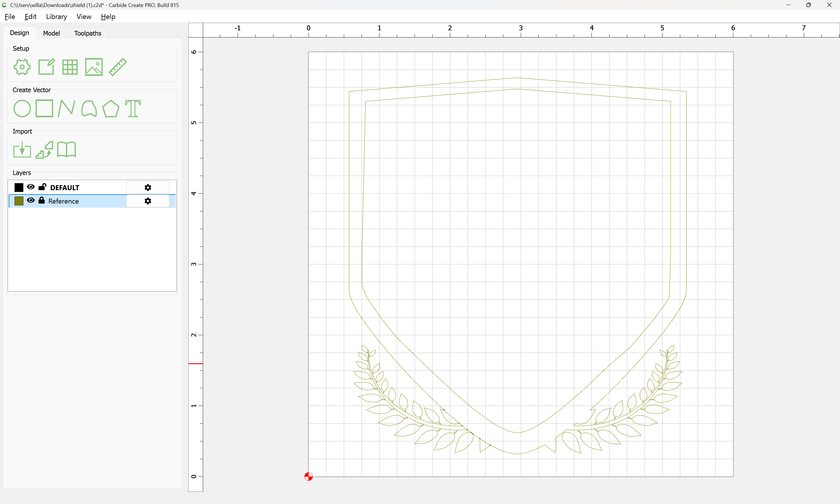Viewport: 840px width, 504px height.
Task: Open the design library book icon
Action: tap(66, 150)
